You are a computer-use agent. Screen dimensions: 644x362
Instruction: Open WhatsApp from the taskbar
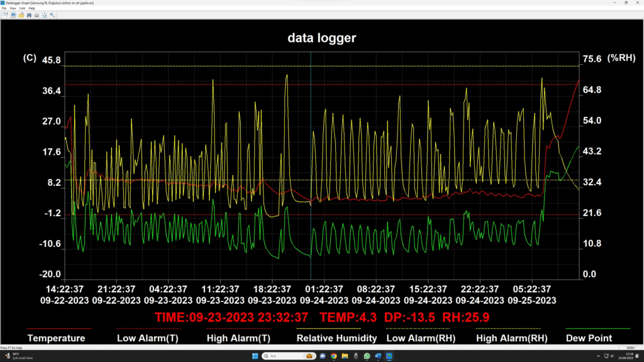tap(367, 356)
